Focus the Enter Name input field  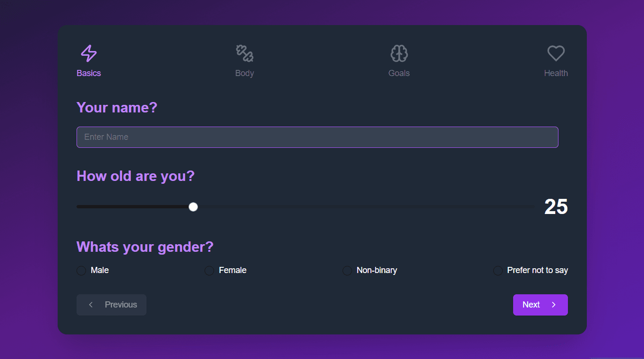tap(318, 137)
